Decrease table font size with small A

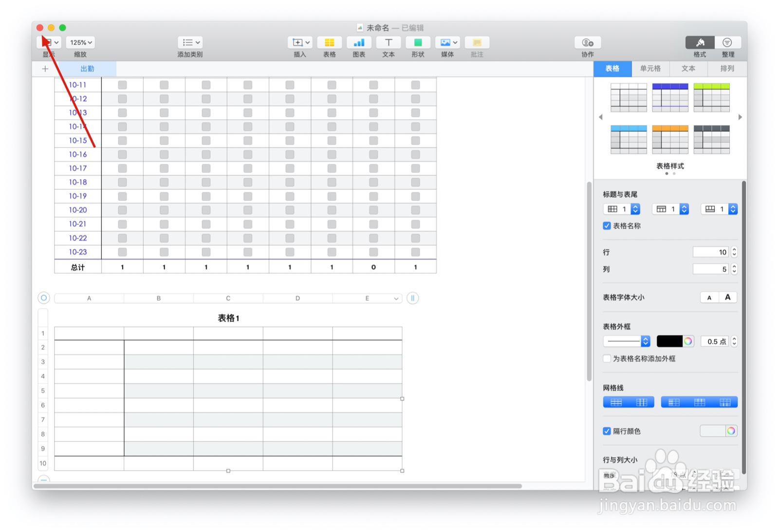click(709, 297)
